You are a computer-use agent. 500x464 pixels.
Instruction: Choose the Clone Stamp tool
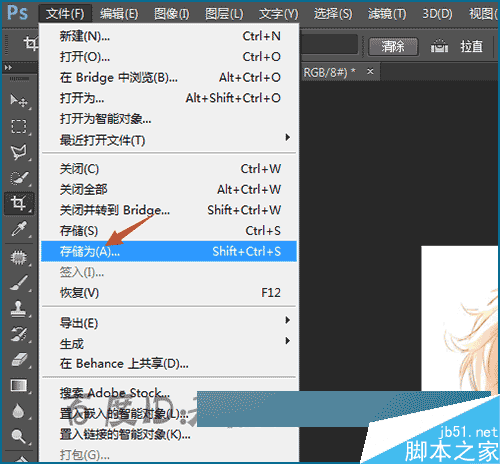click(x=19, y=308)
